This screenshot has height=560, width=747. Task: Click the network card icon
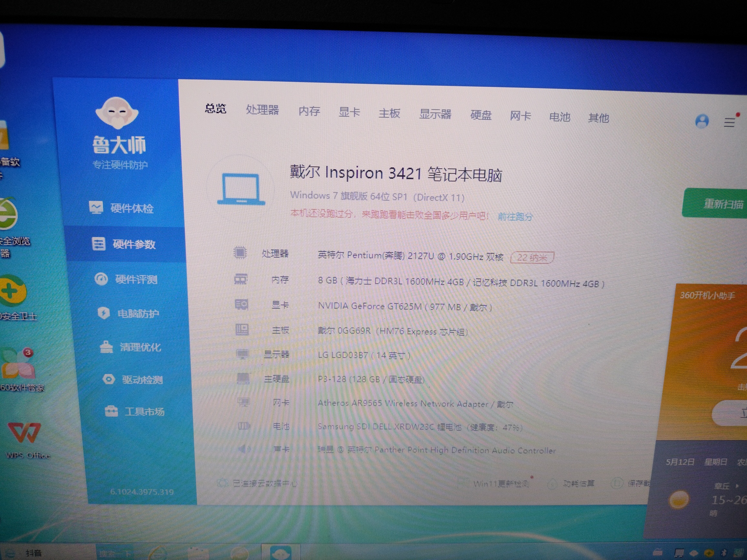(x=244, y=402)
